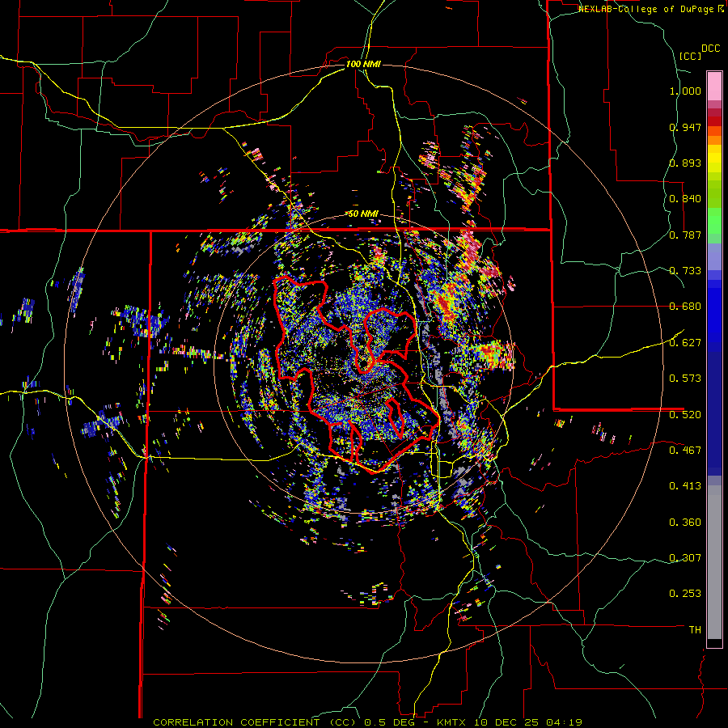Select the 0.253 scale value label

point(685,594)
